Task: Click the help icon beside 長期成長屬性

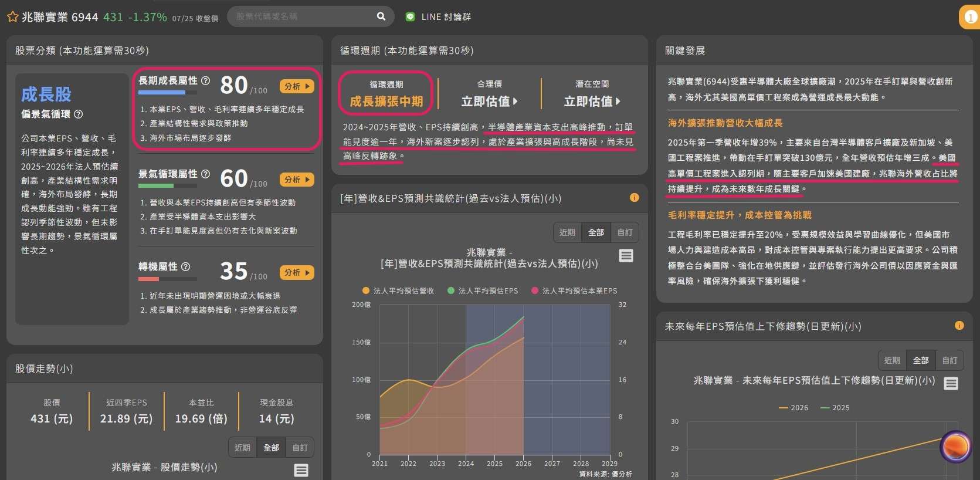Action: pyautogui.click(x=205, y=80)
